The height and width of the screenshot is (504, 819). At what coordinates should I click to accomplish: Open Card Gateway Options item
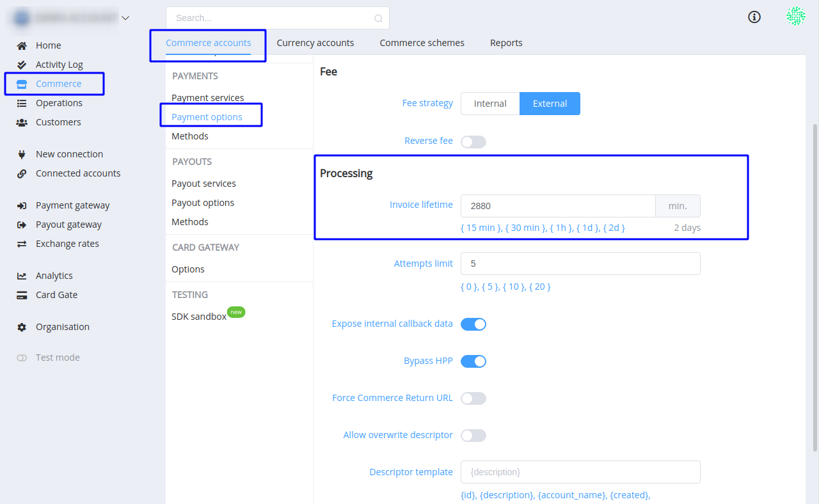click(188, 269)
